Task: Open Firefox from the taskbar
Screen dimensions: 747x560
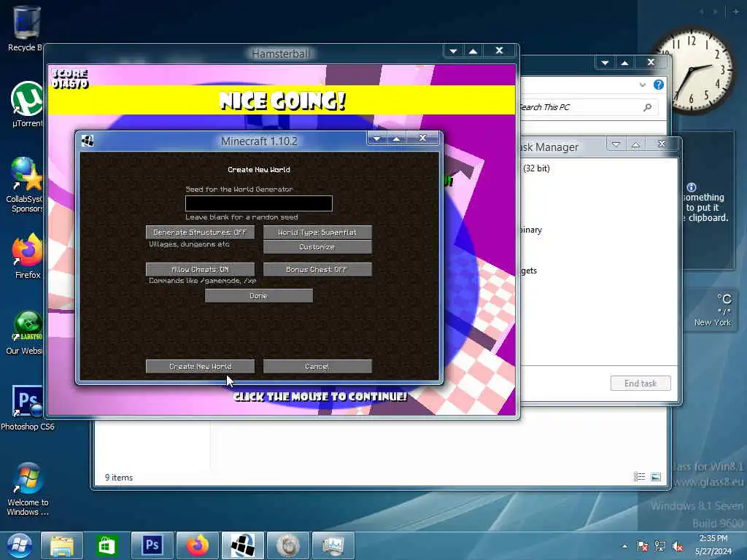Action: [x=197, y=545]
